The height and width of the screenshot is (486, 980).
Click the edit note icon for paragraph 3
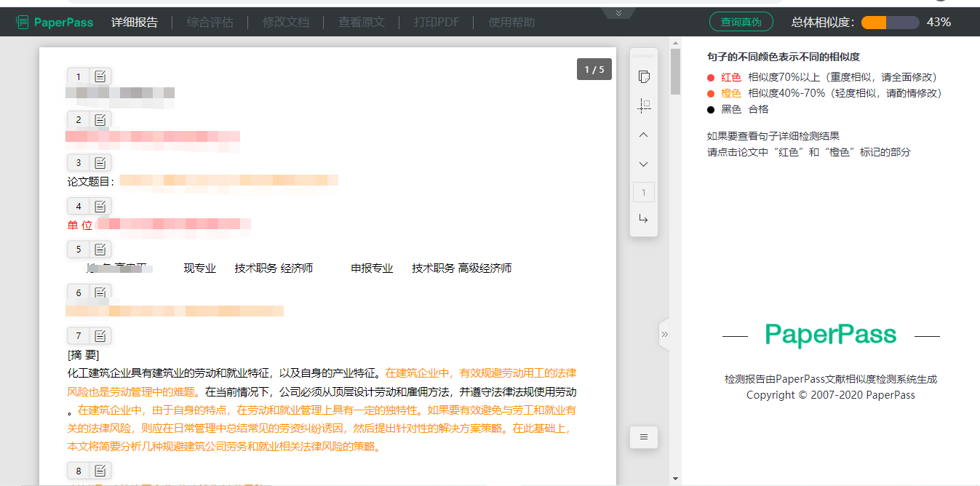click(100, 162)
